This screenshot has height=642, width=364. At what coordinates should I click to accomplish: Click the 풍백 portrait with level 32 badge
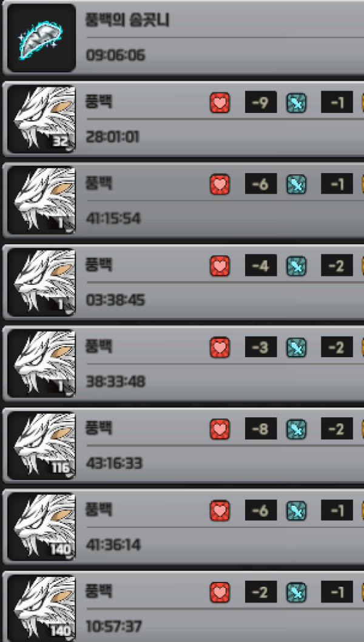(41, 119)
